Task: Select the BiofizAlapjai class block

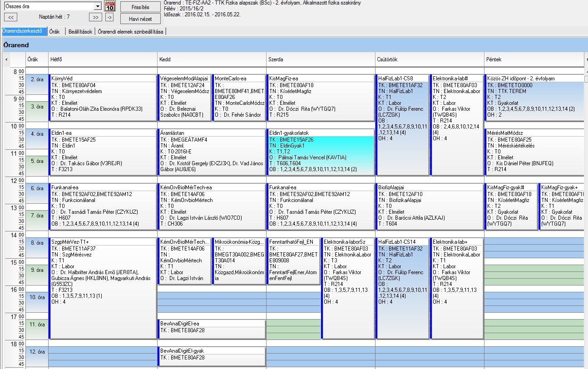Action: coord(430,207)
